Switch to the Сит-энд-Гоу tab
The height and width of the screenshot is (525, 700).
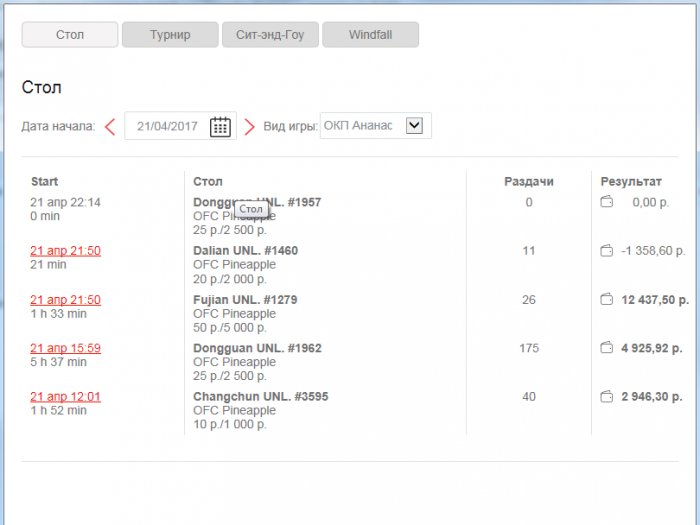tap(270, 34)
